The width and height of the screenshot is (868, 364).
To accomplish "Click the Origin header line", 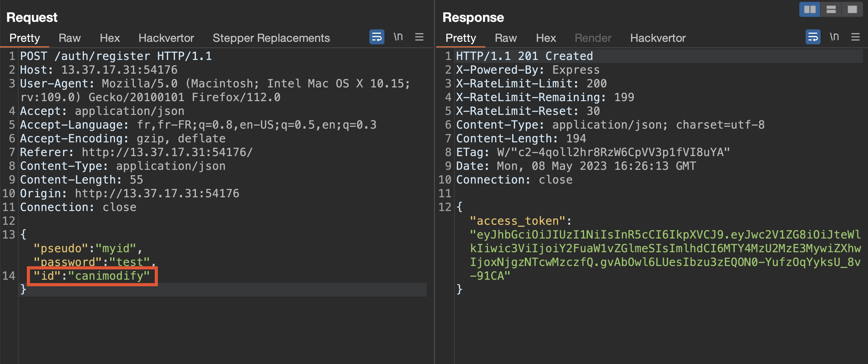I will tap(130, 194).
